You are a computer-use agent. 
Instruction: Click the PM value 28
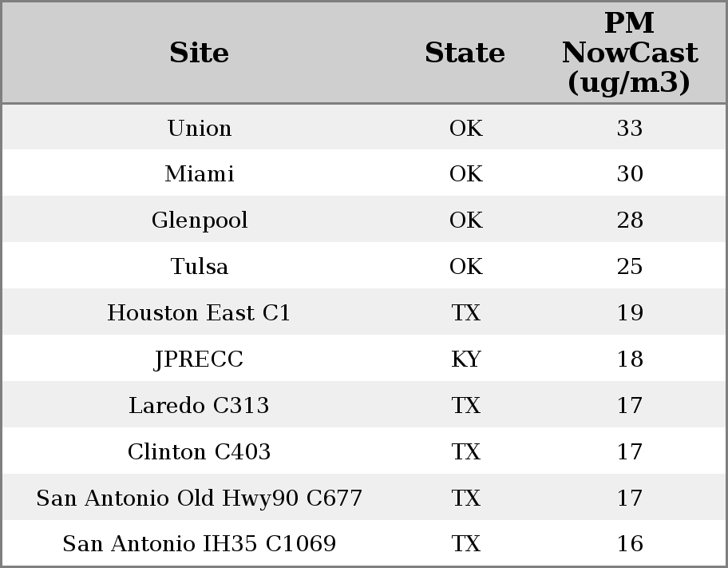tap(630, 220)
